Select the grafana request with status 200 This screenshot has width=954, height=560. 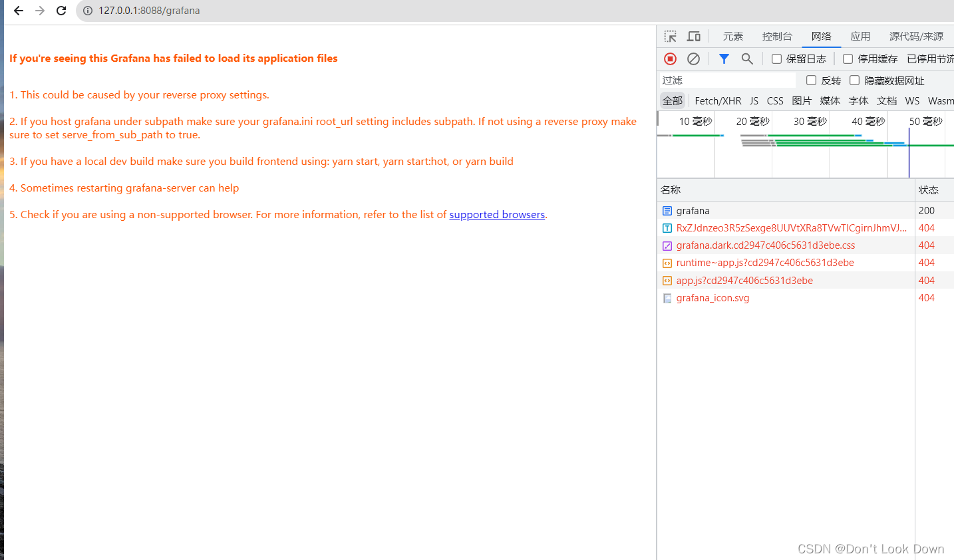click(805, 211)
